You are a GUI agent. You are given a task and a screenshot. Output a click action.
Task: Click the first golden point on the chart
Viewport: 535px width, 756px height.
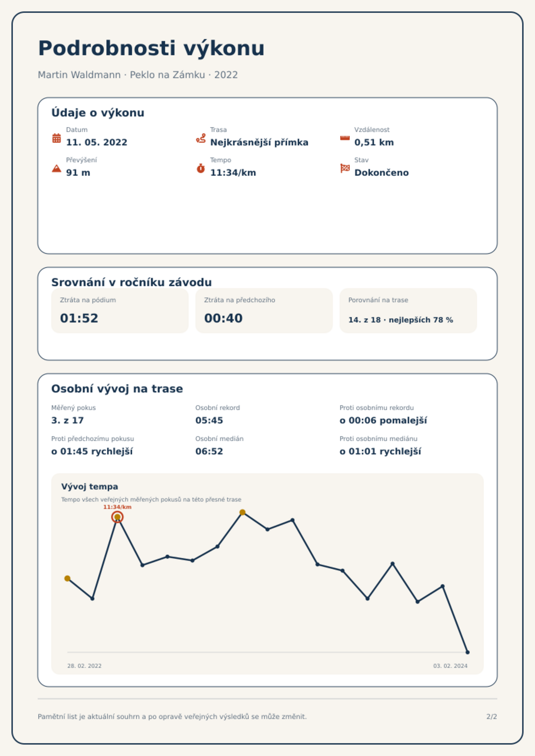tap(67, 578)
